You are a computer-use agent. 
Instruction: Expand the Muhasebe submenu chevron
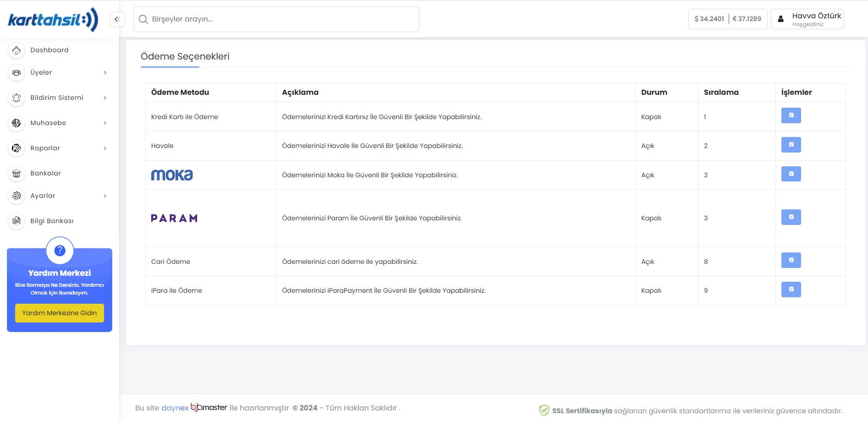point(105,123)
